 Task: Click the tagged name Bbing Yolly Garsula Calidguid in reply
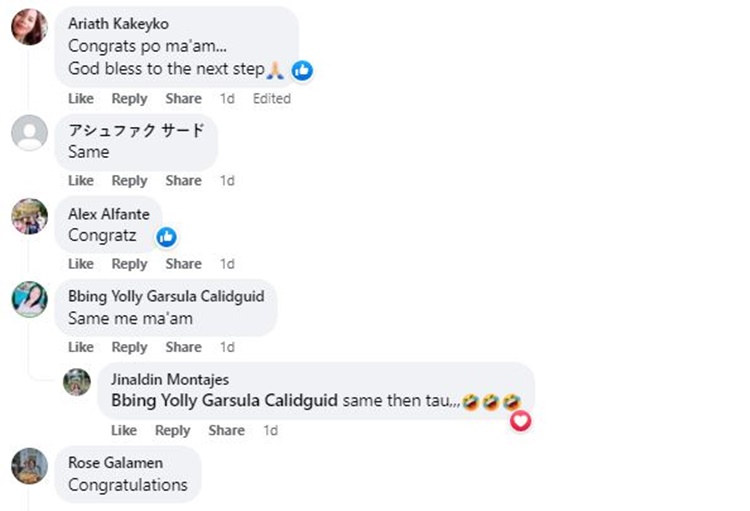pos(225,401)
